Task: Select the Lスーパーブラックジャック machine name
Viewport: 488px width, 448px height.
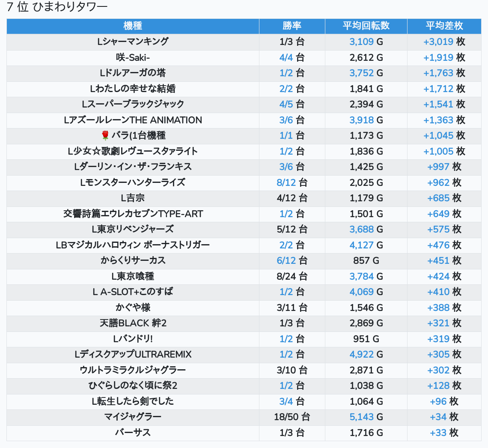Action: coord(133,104)
